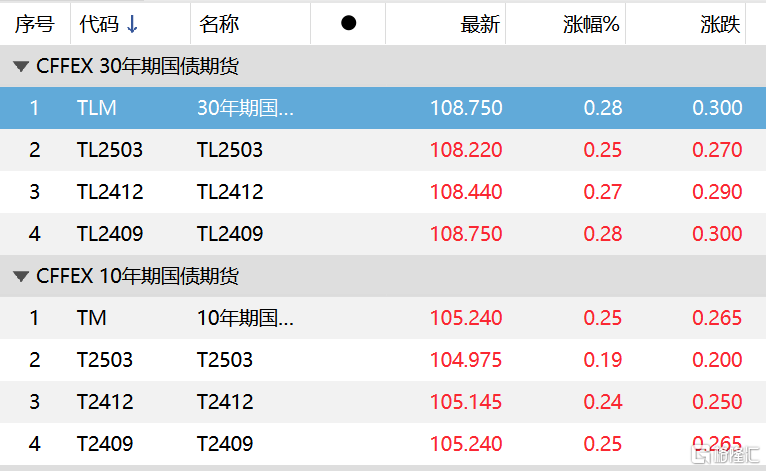The width and height of the screenshot is (766, 471).
Task: Click the T2409 name cell
Action: (225, 444)
